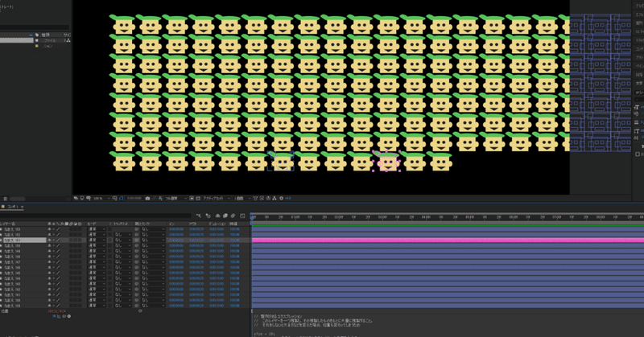The width and height of the screenshot is (644, 337).
Task: Click the 種類 column header in project panel
Action: pos(45,35)
